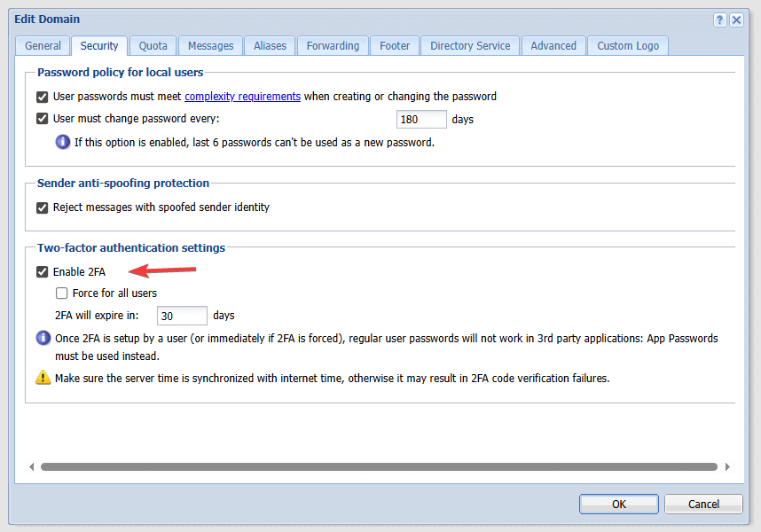The height and width of the screenshot is (532, 761).
Task: Disable Reject messages with spoofed sender identity
Action: click(x=43, y=207)
